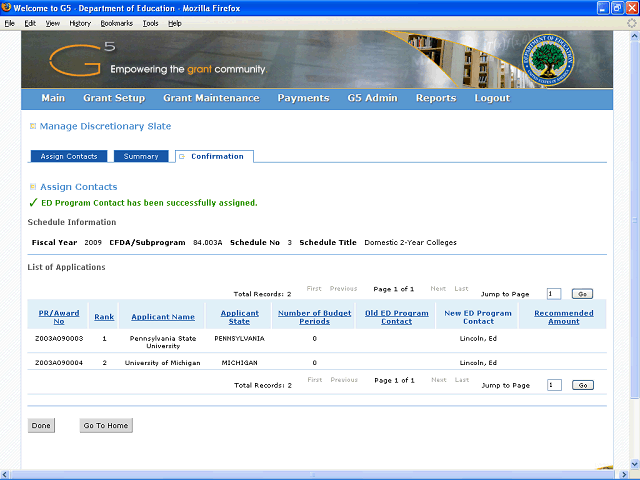Click Logout in the navigation bar

click(x=492, y=98)
